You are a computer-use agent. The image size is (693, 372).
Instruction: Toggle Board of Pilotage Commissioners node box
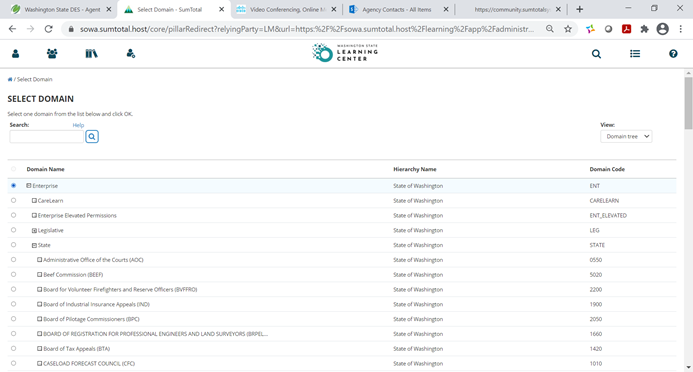coord(39,319)
